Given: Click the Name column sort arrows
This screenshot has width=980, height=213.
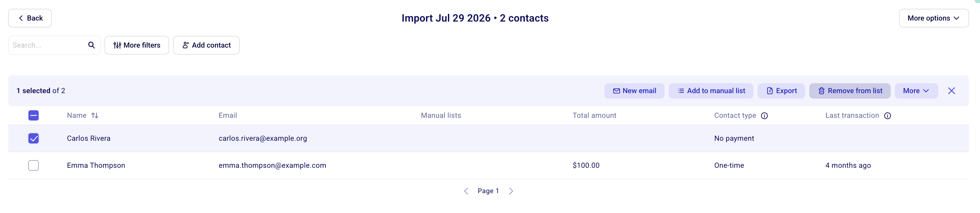Looking at the screenshot, I should [95, 115].
